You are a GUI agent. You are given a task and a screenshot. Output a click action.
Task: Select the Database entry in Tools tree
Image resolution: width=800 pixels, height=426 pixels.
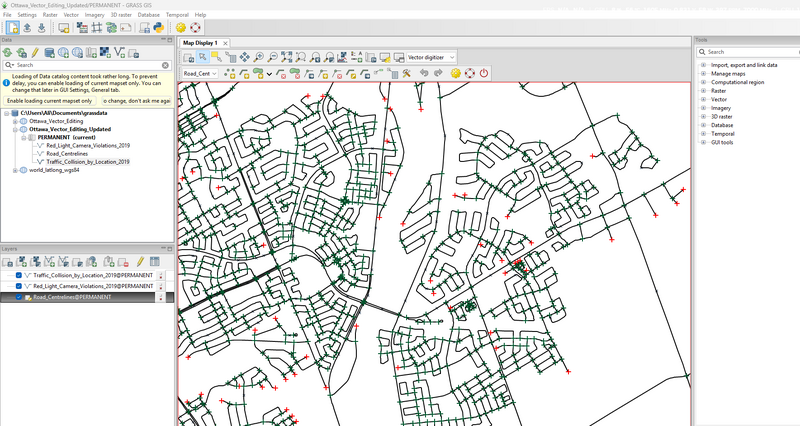click(722, 125)
